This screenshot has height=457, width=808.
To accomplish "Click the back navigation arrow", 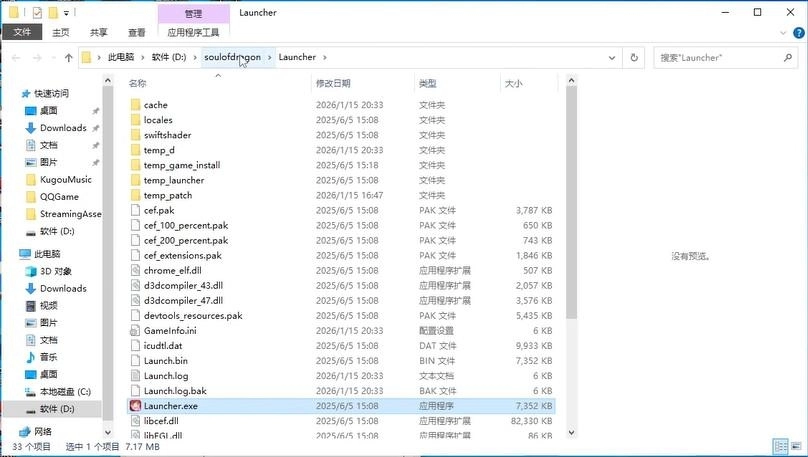I will pos(16,58).
